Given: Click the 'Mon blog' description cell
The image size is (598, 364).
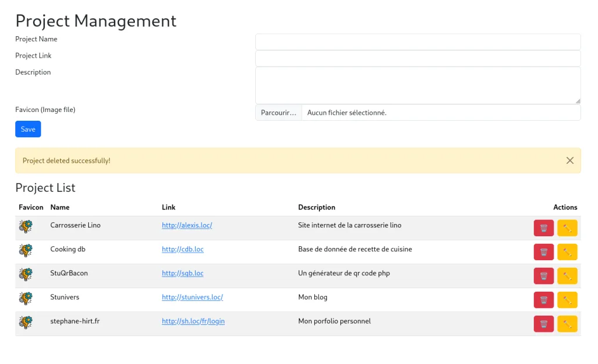Looking at the screenshot, I should 313,297.
